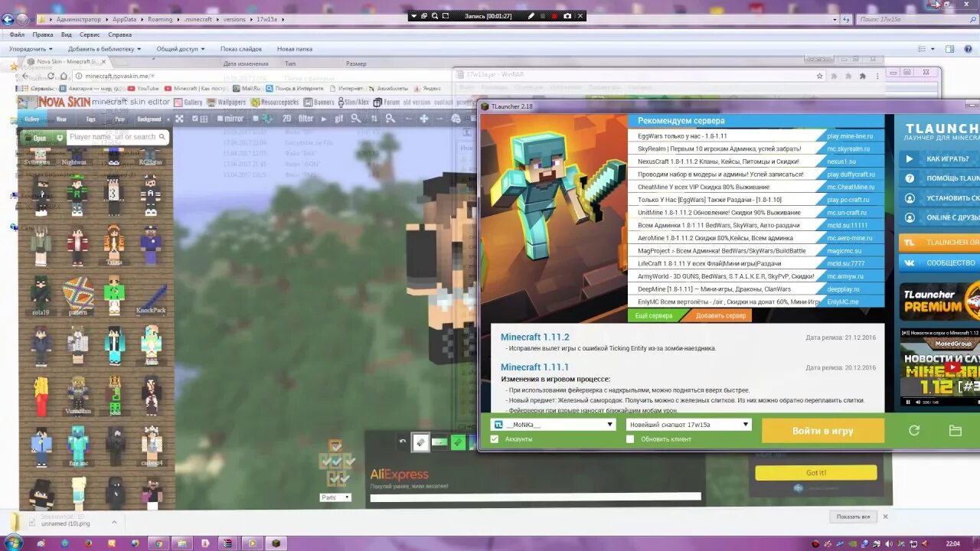The height and width of the screenshot is (551, 980).
Task: Expand 'Добавить в библиотеку' dropdown
Action: point(105,49)
